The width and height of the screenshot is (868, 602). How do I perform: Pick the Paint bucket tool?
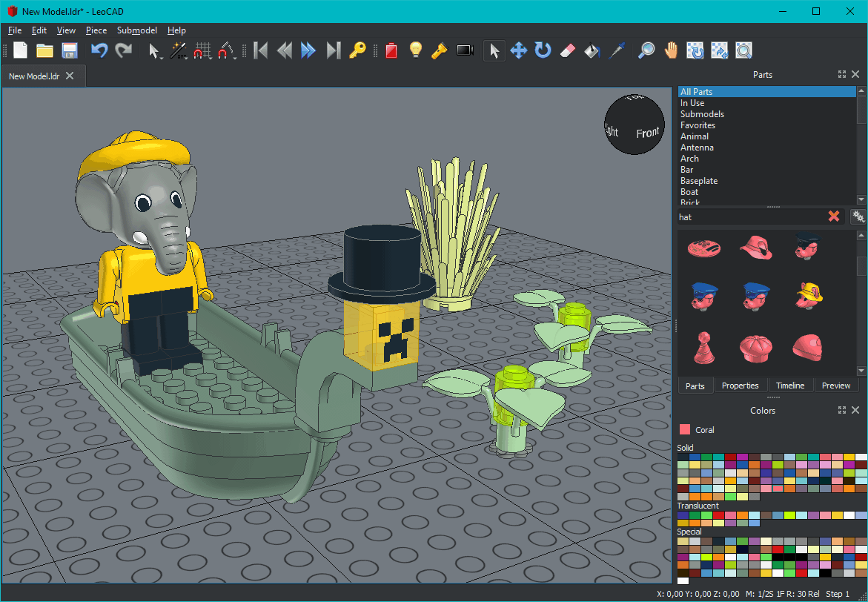tap(592, 50)
